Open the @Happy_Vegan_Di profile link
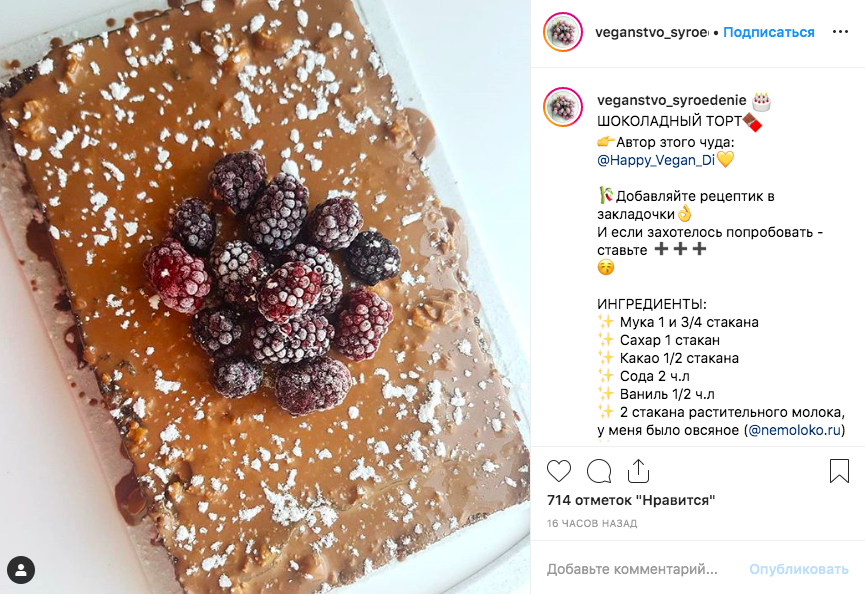The height and width of the screenshot is (594, 865). coord(656,160)
